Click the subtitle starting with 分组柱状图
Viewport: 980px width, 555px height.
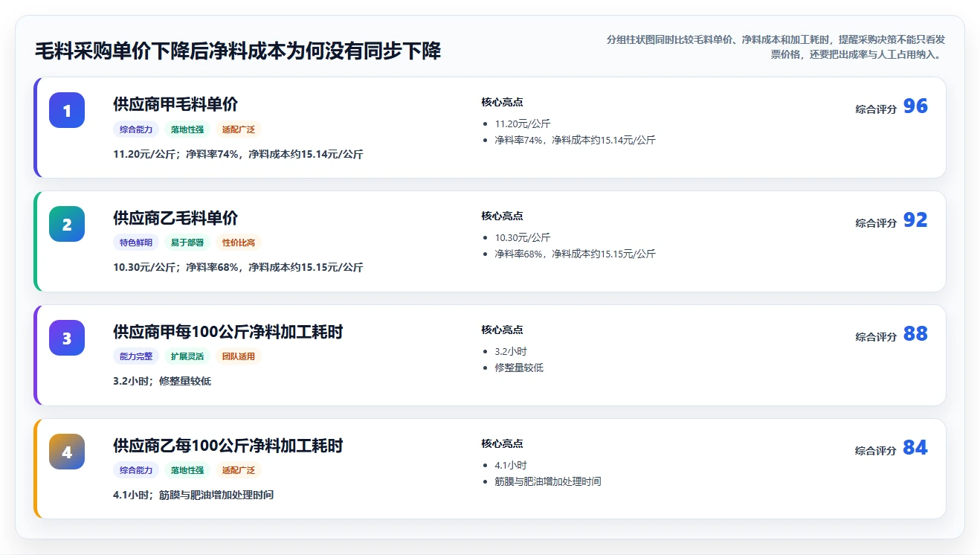click(x=776, y=47)
